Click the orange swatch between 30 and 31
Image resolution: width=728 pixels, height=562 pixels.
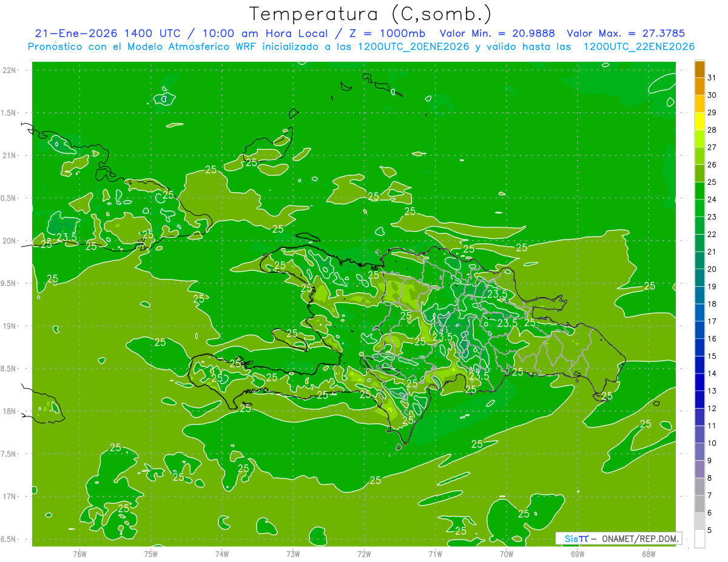(699, 87)
